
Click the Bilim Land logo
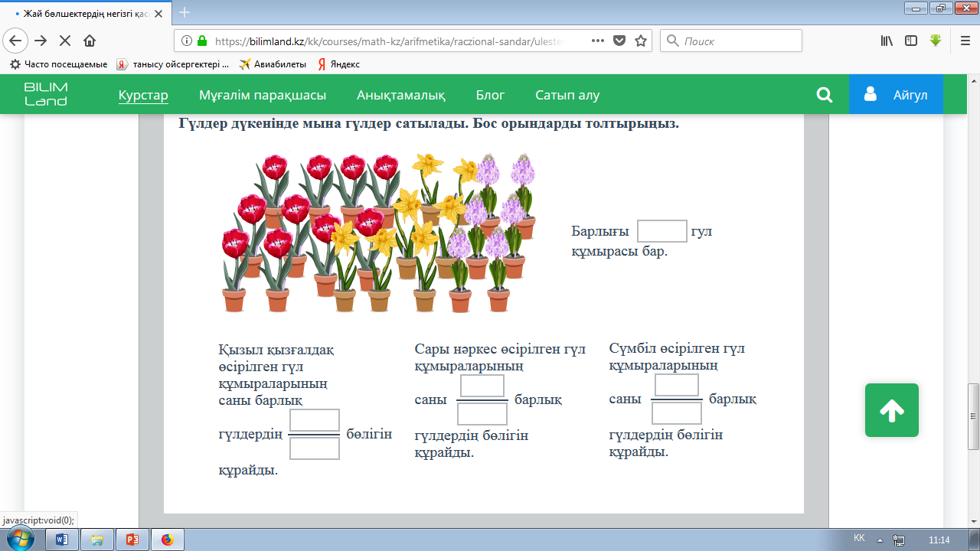click(46, 94)
